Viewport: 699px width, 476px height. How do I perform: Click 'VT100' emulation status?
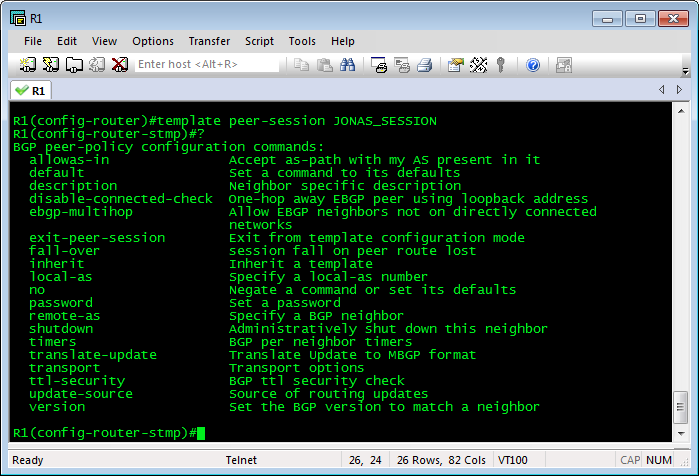[513, 460]
